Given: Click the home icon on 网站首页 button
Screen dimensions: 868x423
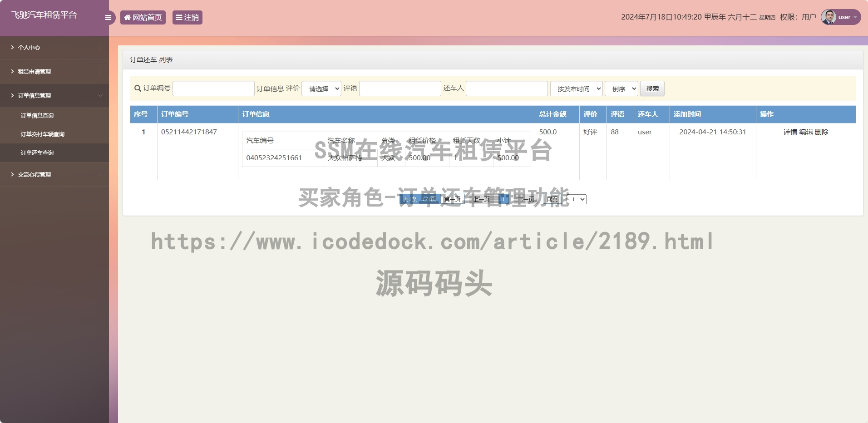Looking at the screenshot, I should [x=127, y=17].
